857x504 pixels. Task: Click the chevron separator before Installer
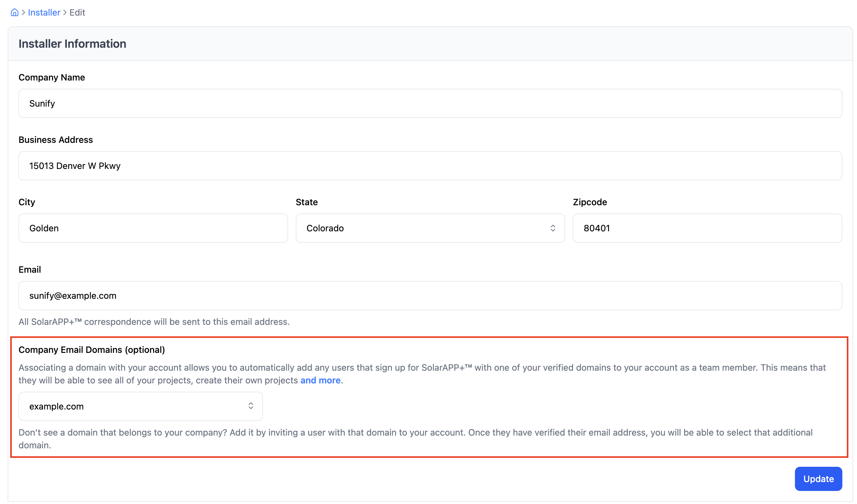click(24, 13)
